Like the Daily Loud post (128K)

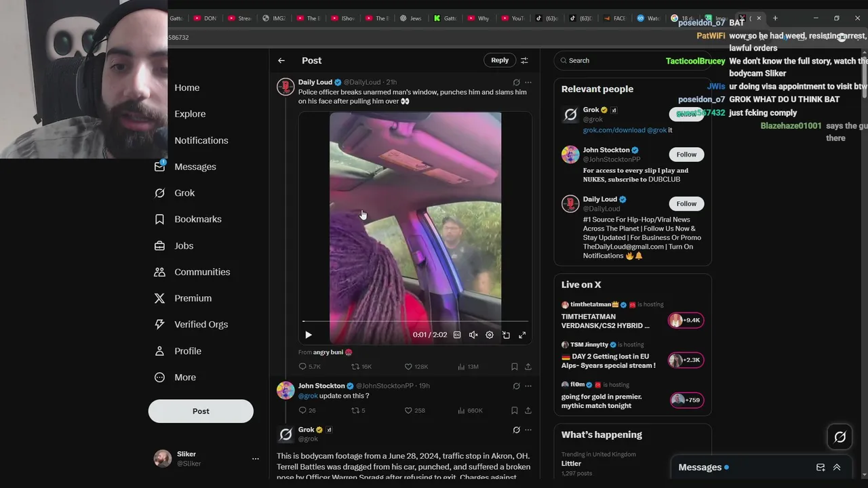[x=416, y=367]
